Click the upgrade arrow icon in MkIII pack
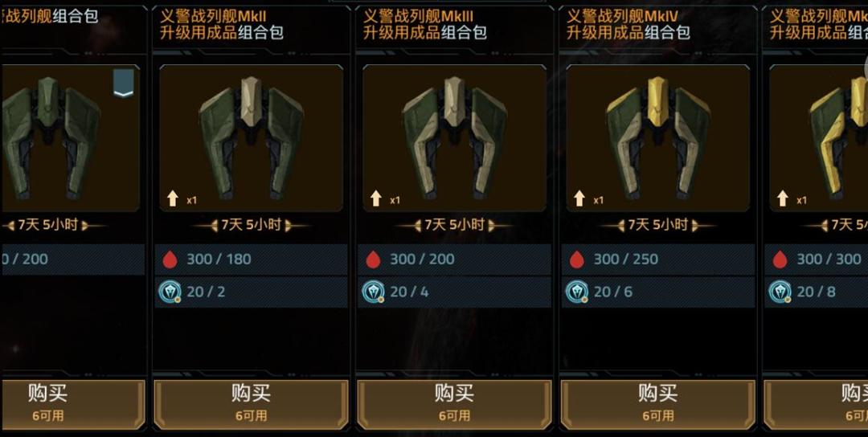Screen dimensions: 868x437 [x=376, y=198]
